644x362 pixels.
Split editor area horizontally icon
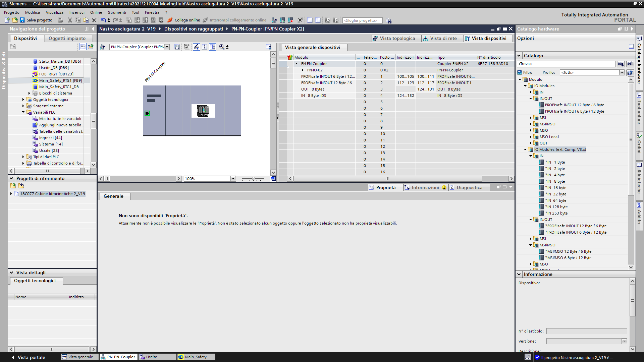pos(310,20)
